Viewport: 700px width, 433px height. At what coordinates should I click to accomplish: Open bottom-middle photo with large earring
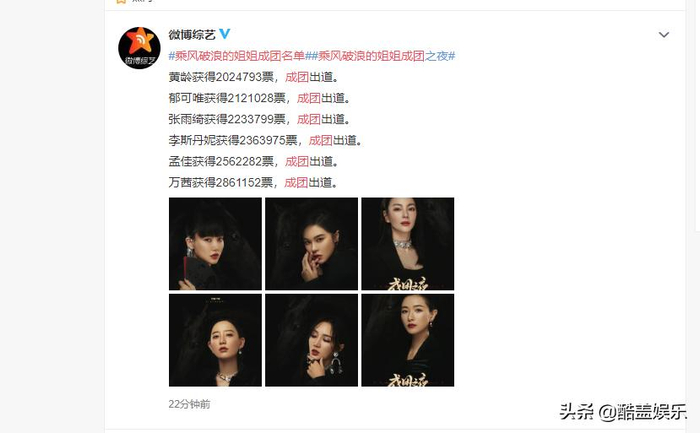click(312, 340)
